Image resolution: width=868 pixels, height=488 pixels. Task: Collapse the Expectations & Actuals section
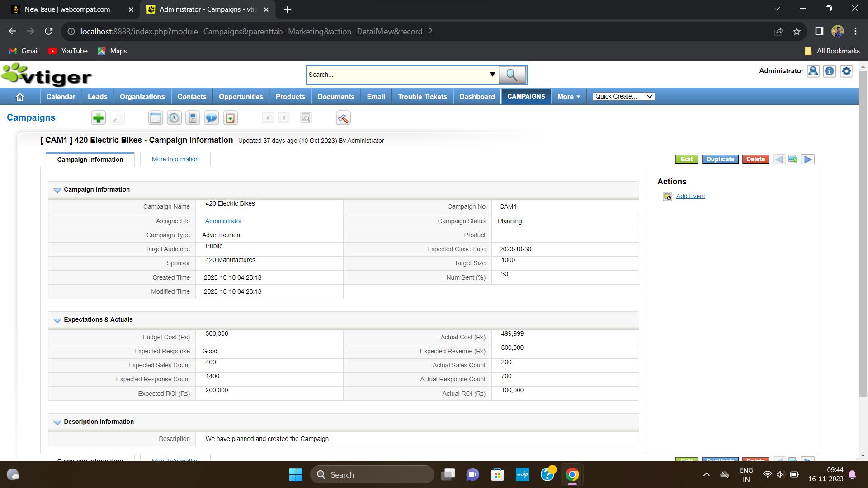[57, 320]
